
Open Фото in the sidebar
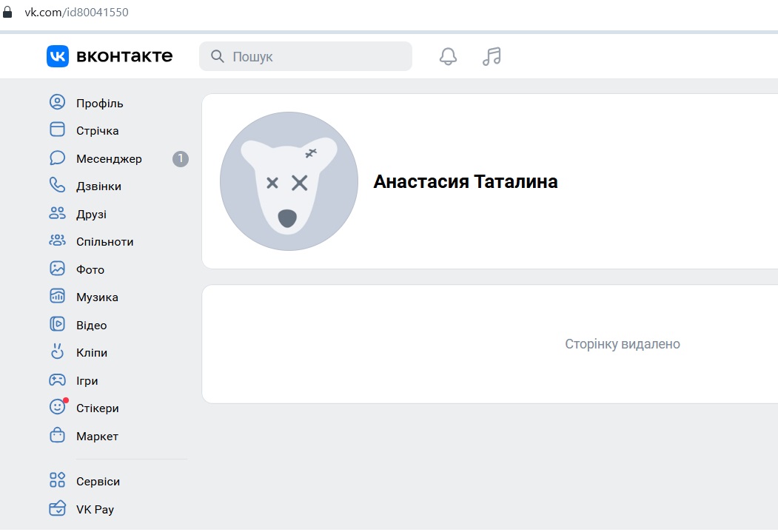[90, 269]
